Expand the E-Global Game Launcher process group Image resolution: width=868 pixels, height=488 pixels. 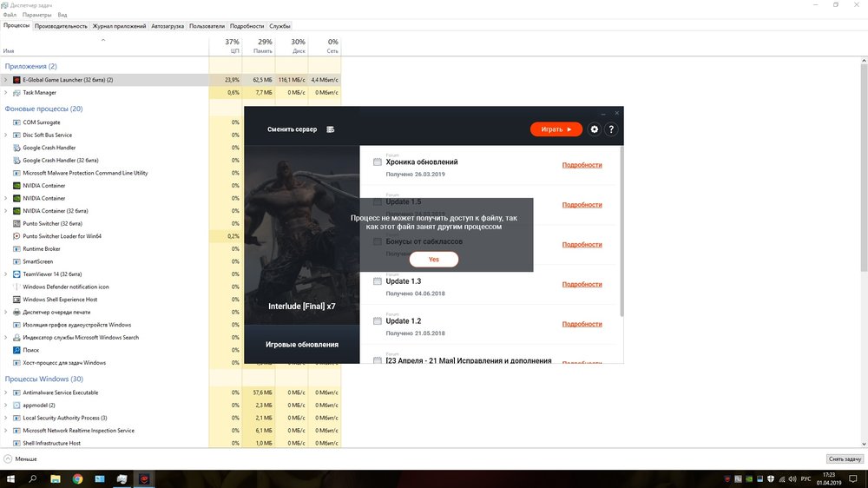point(5,80)
